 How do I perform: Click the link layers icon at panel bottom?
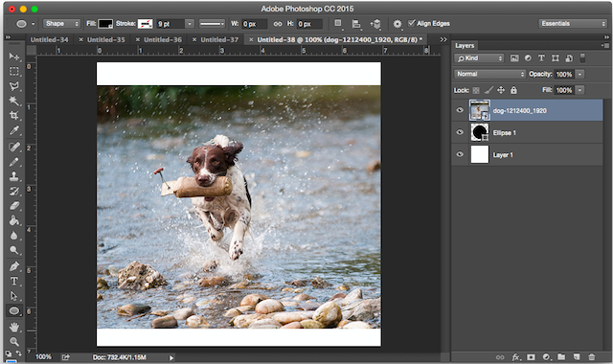500,357
